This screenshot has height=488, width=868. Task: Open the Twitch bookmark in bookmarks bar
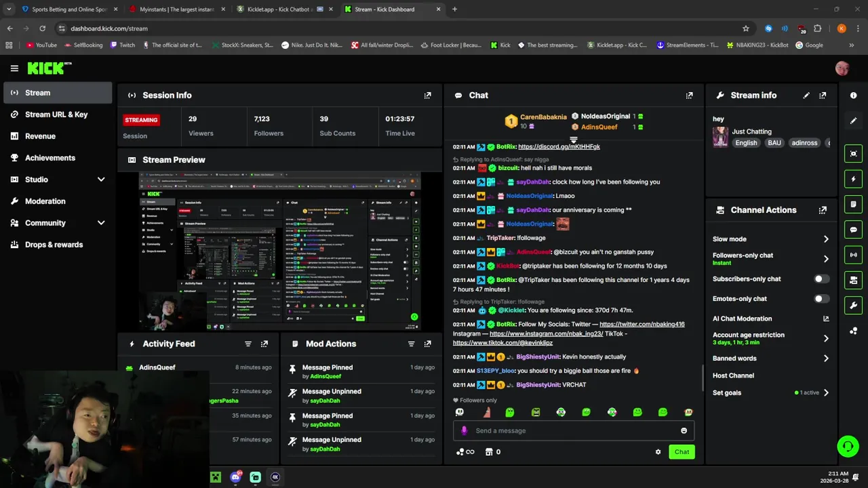coord(121,45)
